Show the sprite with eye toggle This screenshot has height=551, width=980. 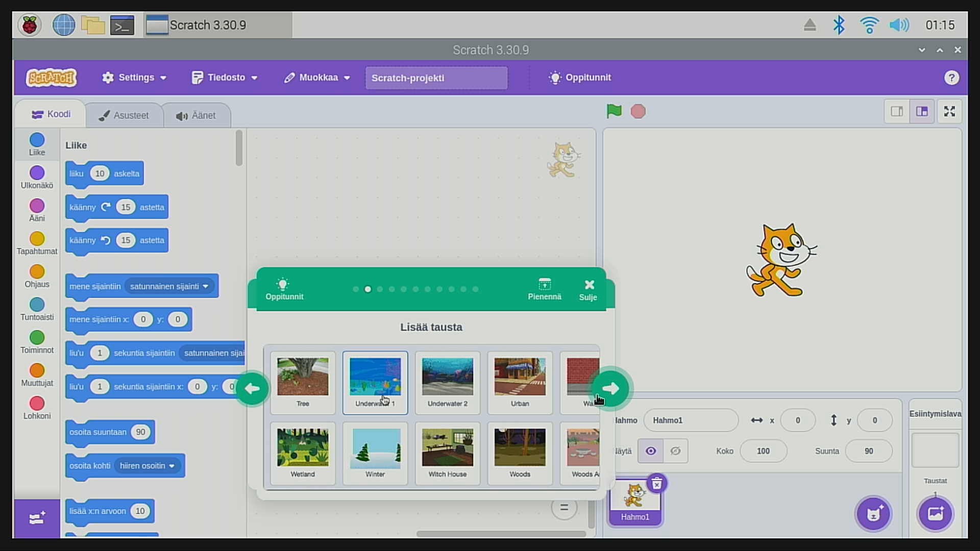tap(650, 451)
